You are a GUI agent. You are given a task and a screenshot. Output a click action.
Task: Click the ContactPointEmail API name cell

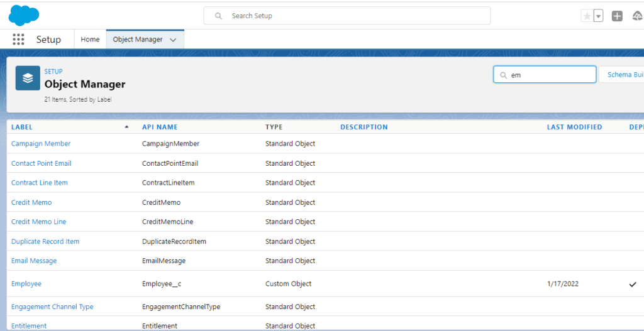click(170, 163)
